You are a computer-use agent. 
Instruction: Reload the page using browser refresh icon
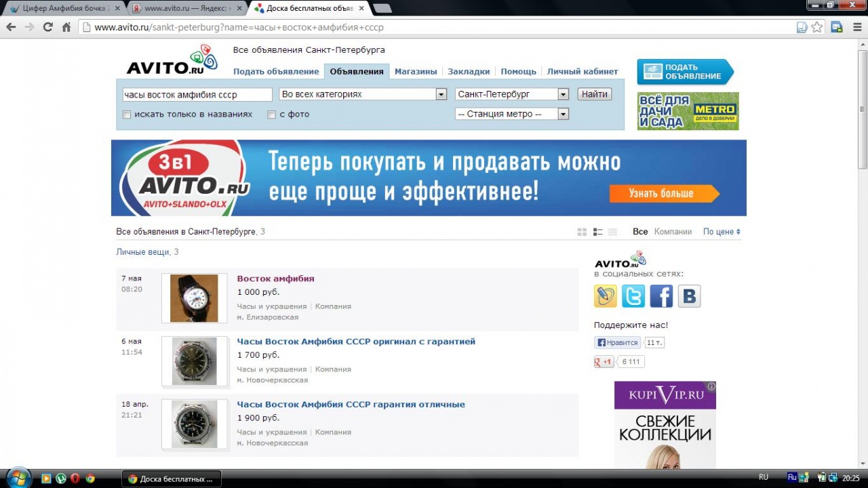tap(47, 27)
